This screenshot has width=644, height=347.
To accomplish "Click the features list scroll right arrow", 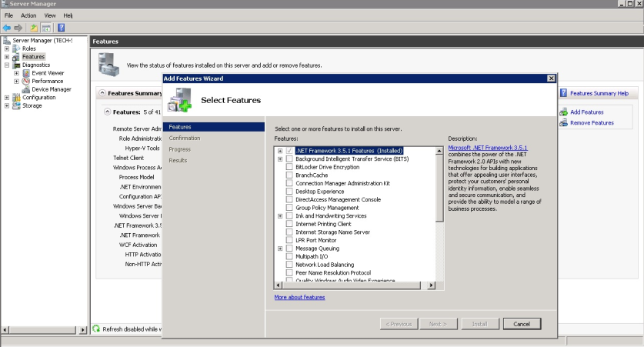I will coord(431,285).
